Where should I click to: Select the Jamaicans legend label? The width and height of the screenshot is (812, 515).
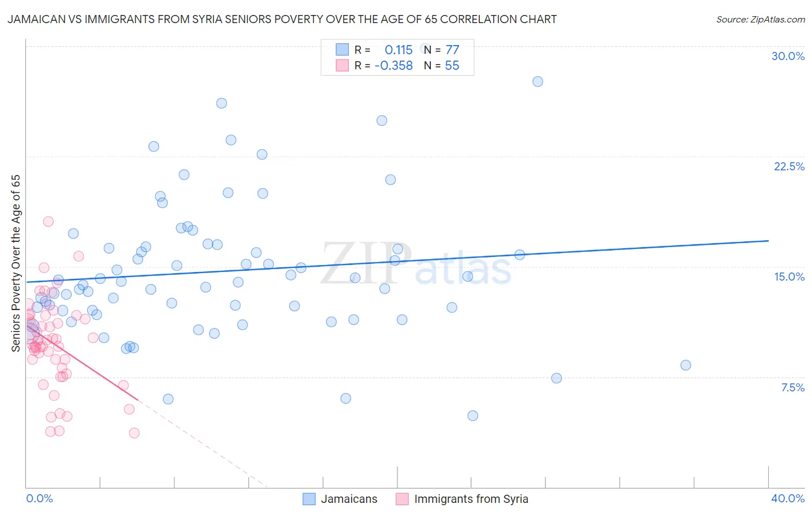pos(349,499)
